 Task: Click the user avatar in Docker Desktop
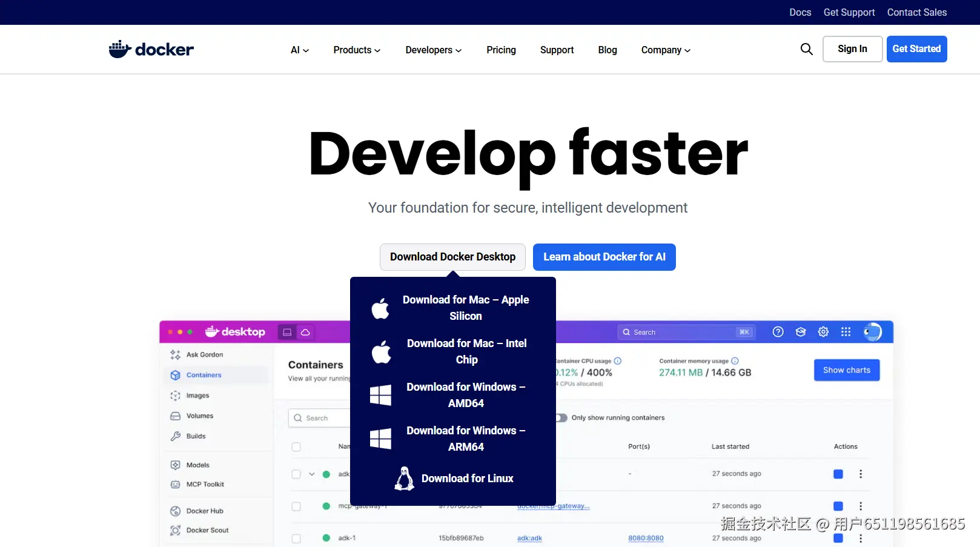[872, 332]
